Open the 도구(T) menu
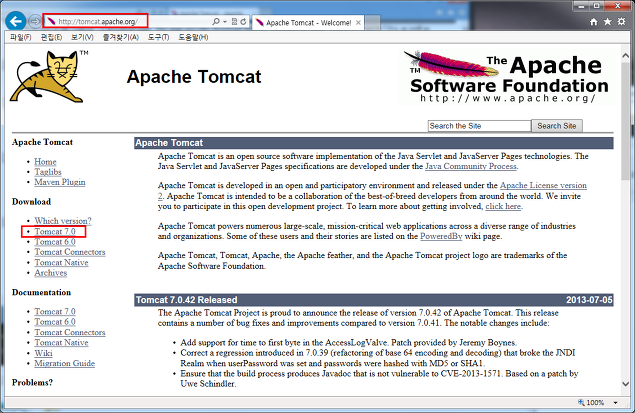 click(158, 37)
